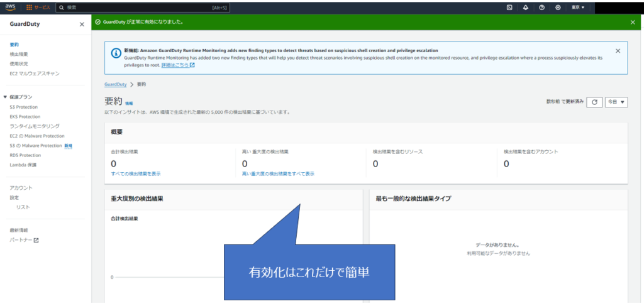The image size is (644, 306).
Task: Click the 情報 link beside 要約
Action: pyautogui.click(x=129, y=104)
